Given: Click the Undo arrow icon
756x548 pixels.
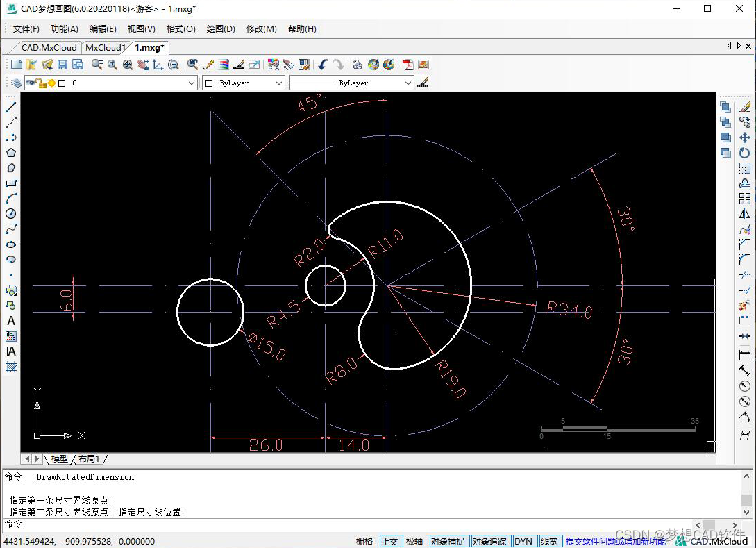Looking at the screenshot, I should [x=323, y=65].
